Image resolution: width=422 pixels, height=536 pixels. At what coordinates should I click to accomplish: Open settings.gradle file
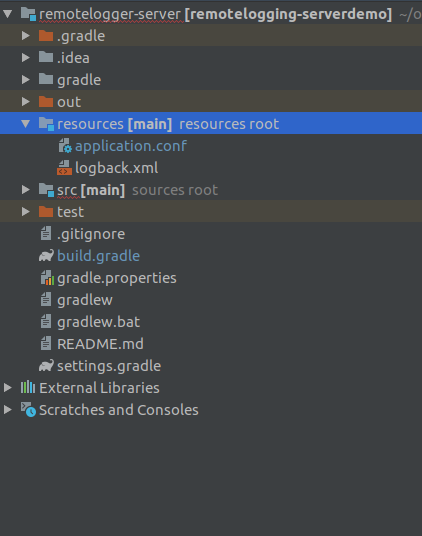pos(109,366)
